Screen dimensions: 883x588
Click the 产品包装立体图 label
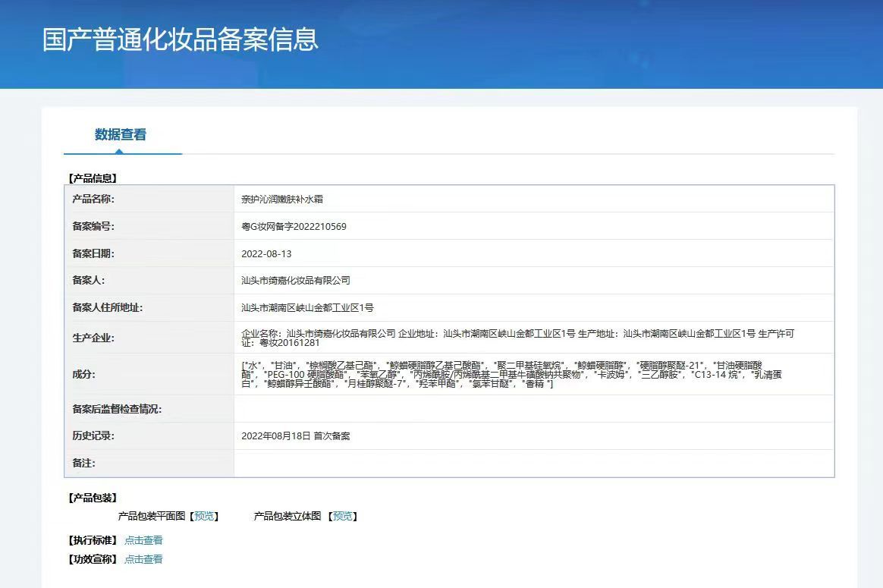tap(288, 516)
